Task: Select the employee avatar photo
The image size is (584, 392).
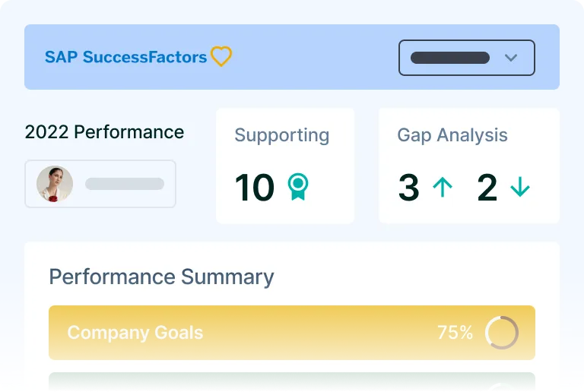Action: pyautogui.click(x=55, y=184)
